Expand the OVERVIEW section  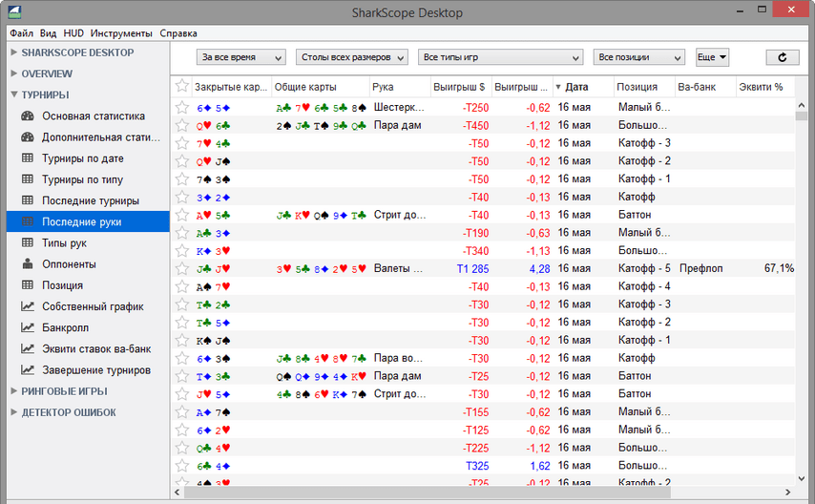[x=14, y=73]
